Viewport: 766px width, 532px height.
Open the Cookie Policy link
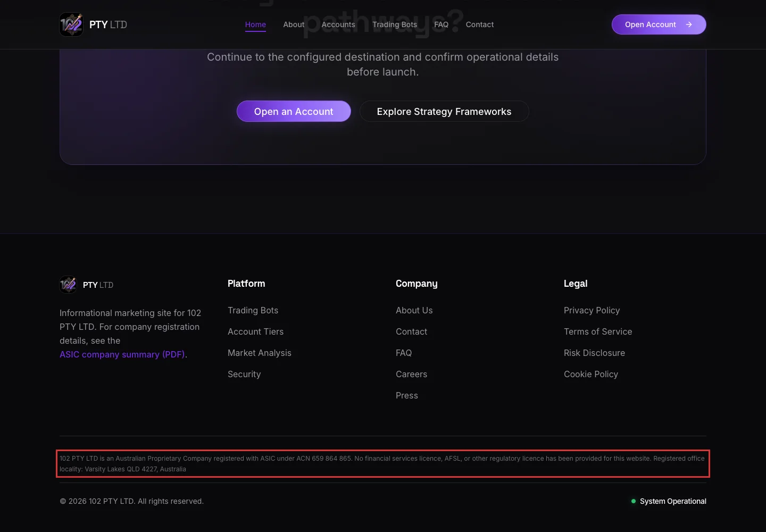pos(591,374)
